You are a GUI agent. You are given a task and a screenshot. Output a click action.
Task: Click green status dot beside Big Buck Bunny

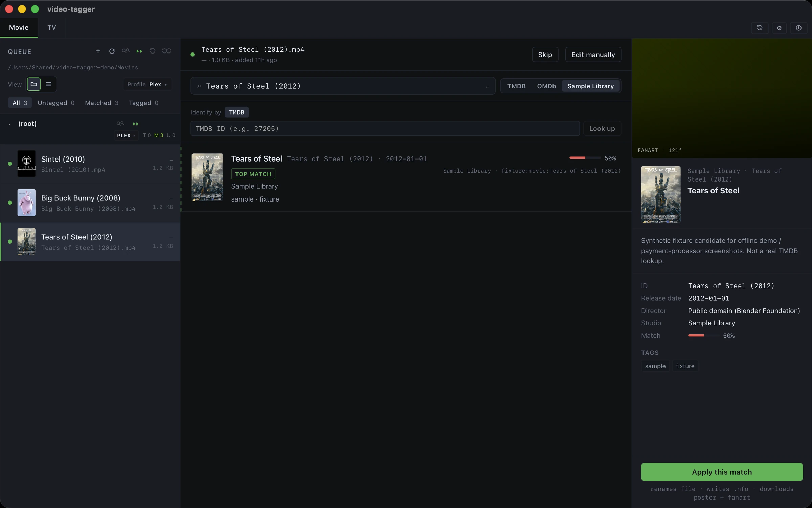coord(10,203)
